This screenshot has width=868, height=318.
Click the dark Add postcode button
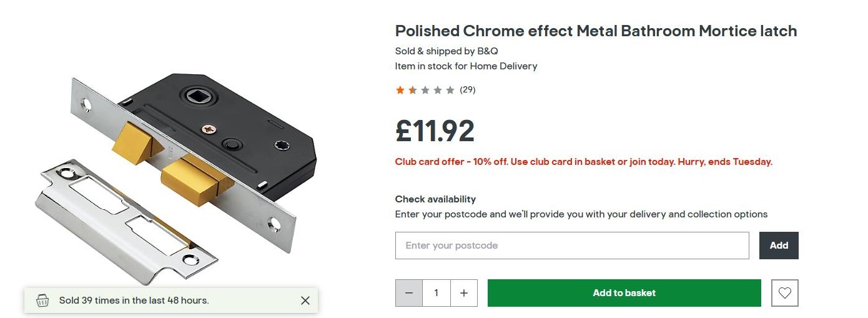(779, 246)
